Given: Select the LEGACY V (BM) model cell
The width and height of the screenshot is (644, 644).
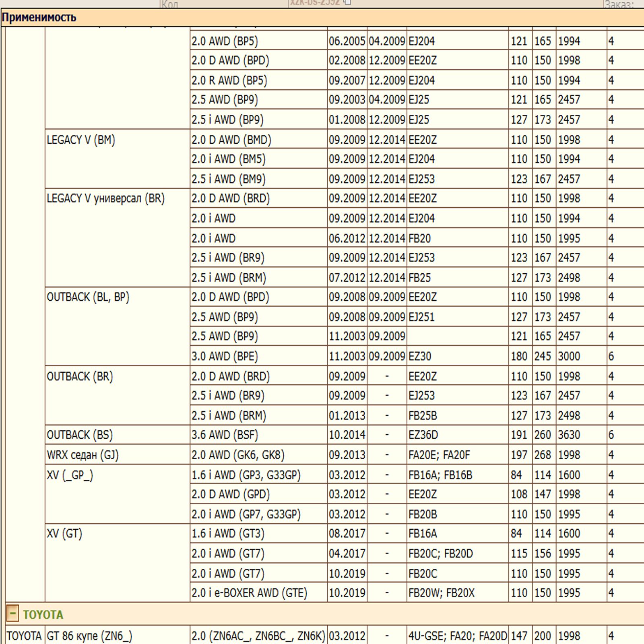Looking at the screenshot, I should tap(81, 140).
